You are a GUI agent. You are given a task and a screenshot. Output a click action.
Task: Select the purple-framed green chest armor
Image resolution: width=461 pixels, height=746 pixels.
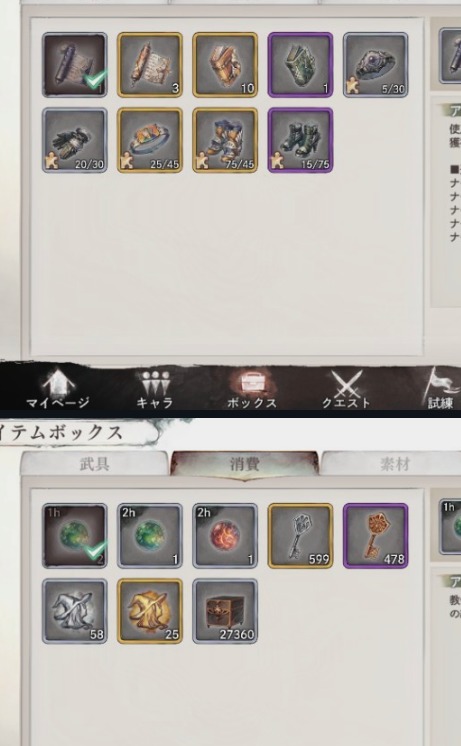click(x=300, y=65)
